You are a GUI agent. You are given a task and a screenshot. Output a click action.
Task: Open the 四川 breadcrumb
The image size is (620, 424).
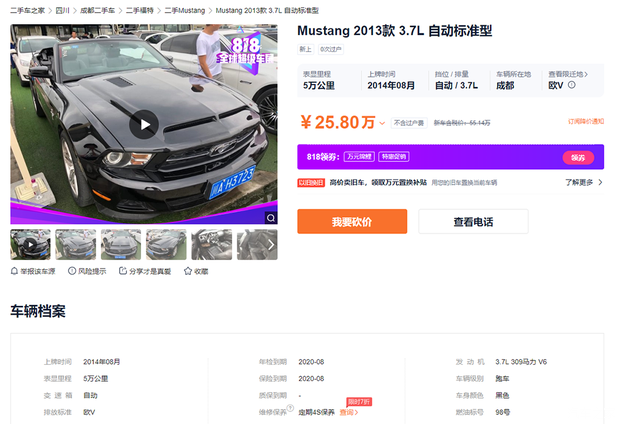click(62, 10)
